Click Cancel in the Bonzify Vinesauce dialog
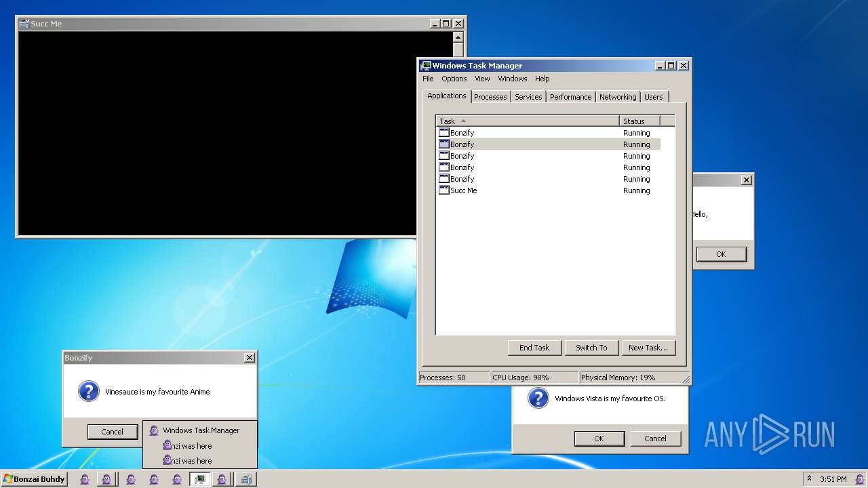 113,432
